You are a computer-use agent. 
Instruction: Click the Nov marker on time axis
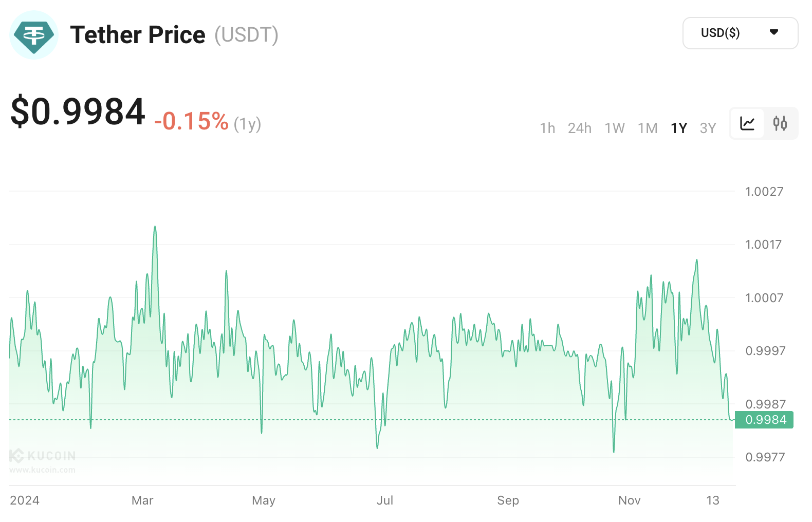(x=629, y=500)
